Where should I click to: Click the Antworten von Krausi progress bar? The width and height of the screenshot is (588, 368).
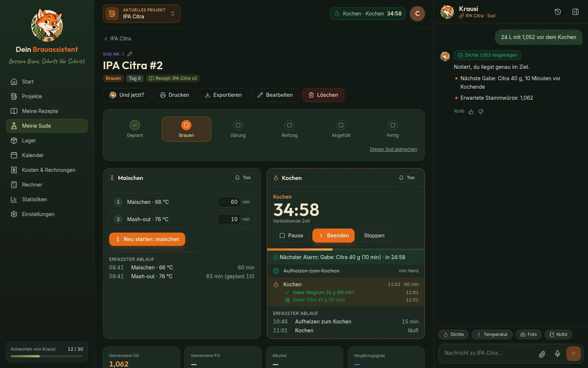pos(47,356)
